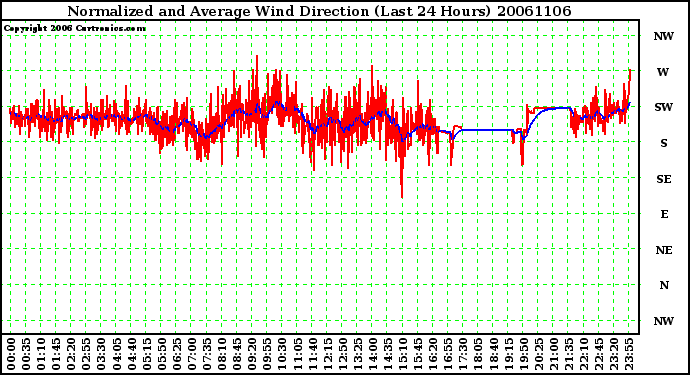Screen dimensions: 690x375
Task: Click the "23:20" time axis label
Action: (x=614, y=354)
